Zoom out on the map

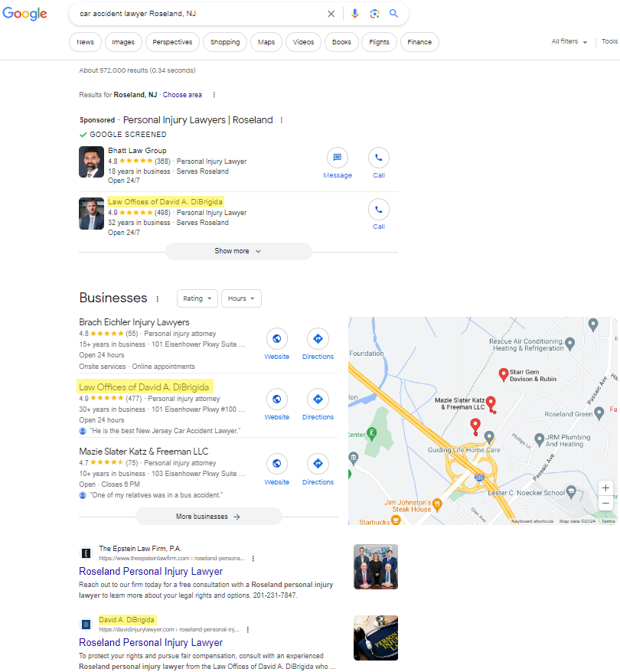605,503
